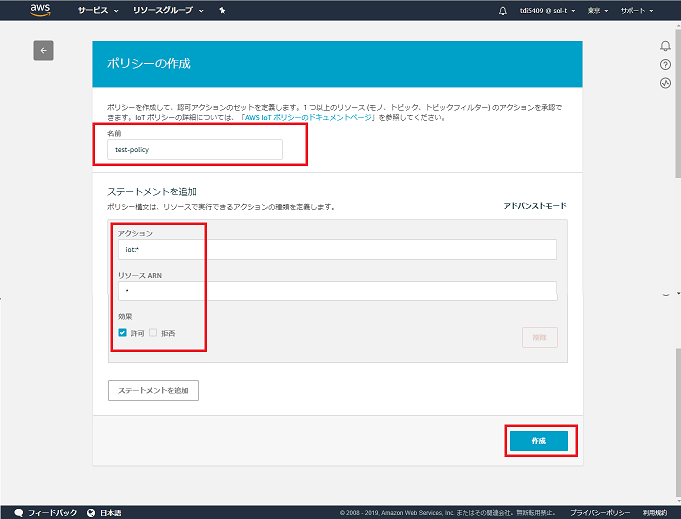
Task: Click the globe icon for 日本語 language
Action: (x=91, y=512)
